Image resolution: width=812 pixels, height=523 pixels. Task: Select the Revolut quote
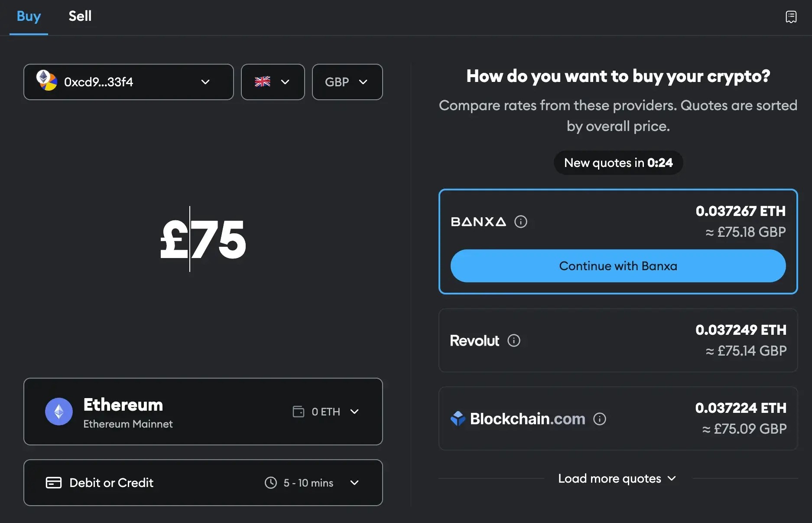618,341
